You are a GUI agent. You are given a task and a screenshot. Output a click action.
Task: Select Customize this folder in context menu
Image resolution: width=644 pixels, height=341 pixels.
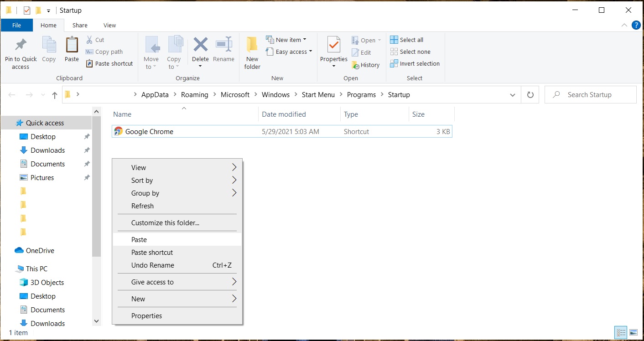pos(177,222)
